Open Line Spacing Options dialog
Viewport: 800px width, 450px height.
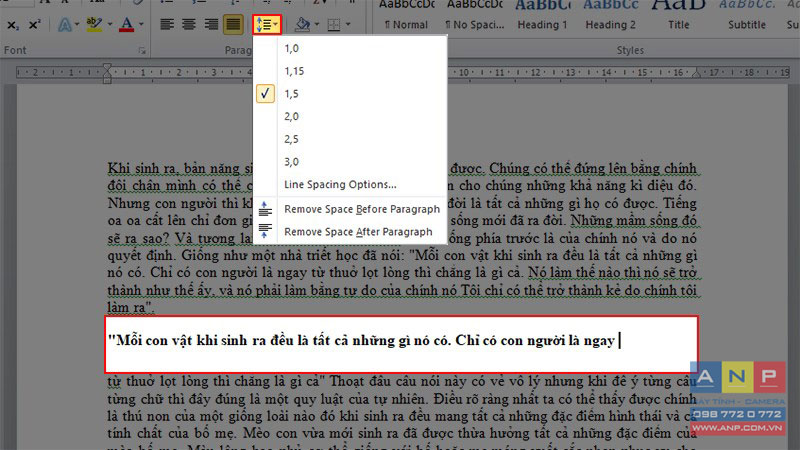pyautogui.click(x=350, y=184)
